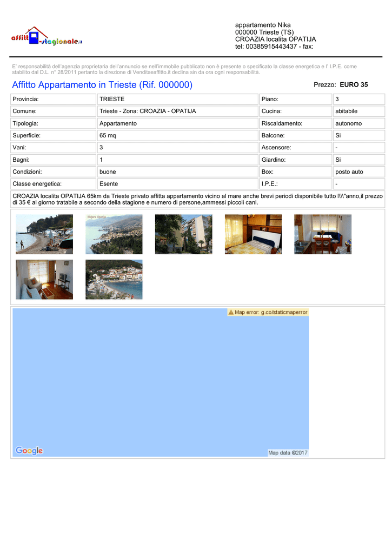Click 'CROAZIA localita OPATIJA' header line
This screenshot has height=554, width=392.
(275, 39)
